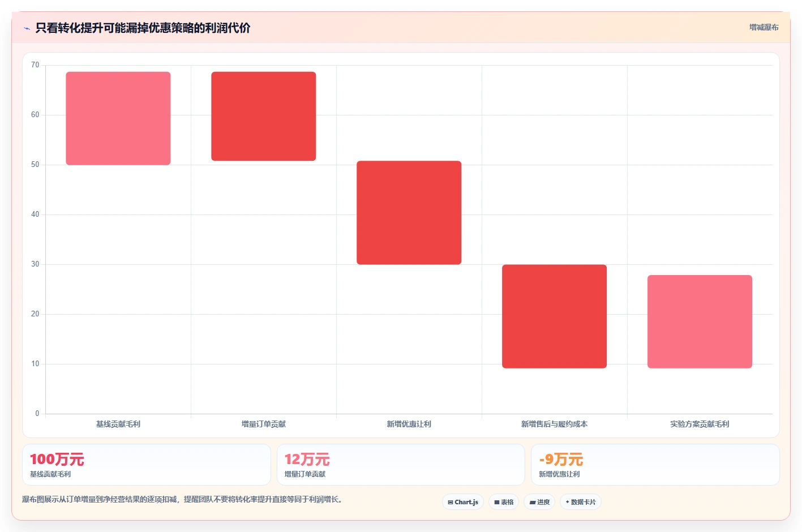Click the x-axis label 基线贡献毛利

118,424
